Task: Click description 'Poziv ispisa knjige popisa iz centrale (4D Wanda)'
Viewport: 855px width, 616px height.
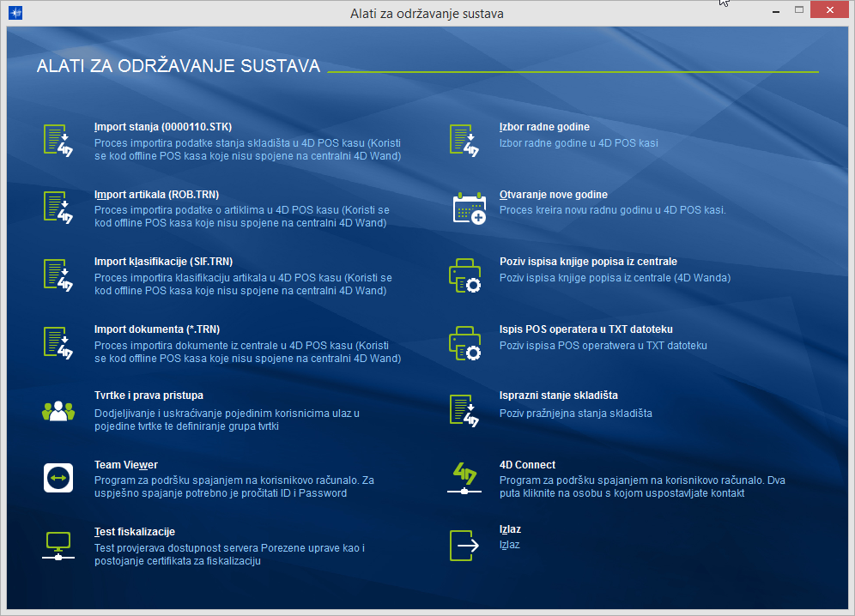Action: (x=615, y=277)
